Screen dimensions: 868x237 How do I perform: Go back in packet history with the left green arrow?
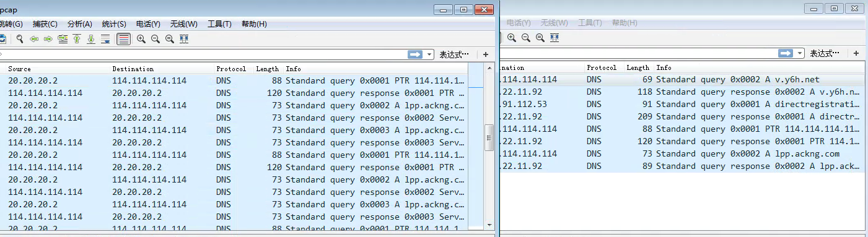tap(34, 39)
